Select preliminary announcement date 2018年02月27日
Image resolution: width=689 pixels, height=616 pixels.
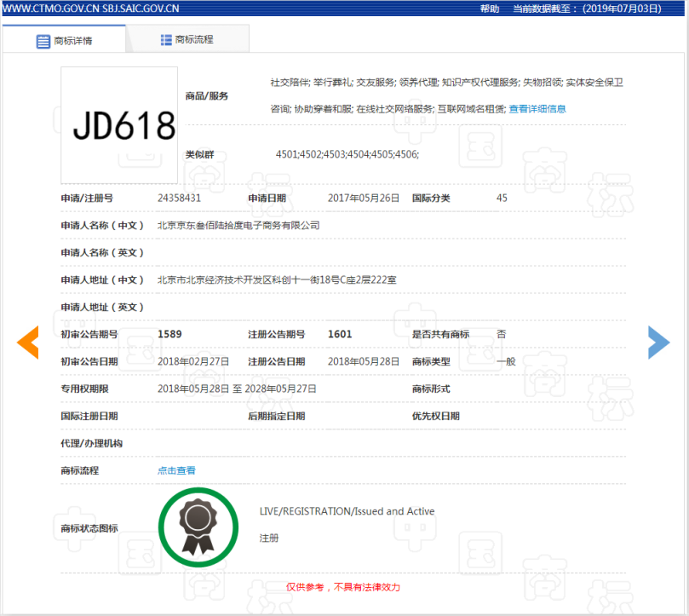[193, 362]
